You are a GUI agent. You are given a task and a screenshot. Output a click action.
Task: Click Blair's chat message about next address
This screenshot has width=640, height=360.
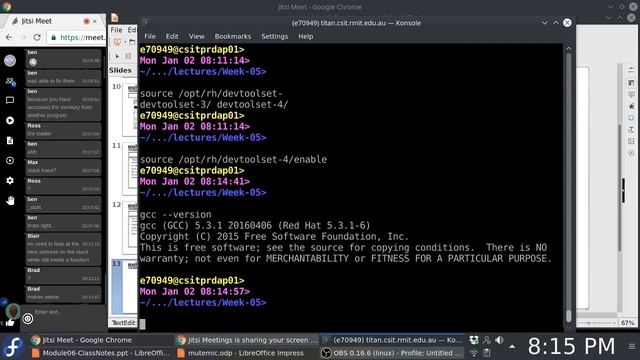click(x=63, y=249)
